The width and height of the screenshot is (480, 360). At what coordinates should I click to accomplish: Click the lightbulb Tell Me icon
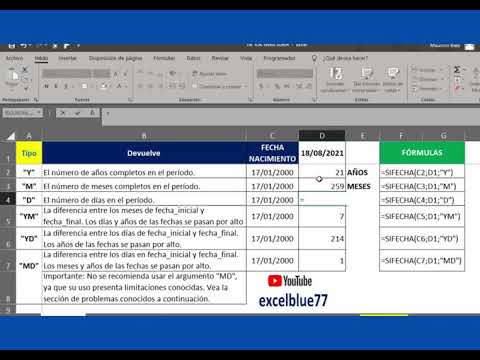pyautogui.click(x=314, y=58)
